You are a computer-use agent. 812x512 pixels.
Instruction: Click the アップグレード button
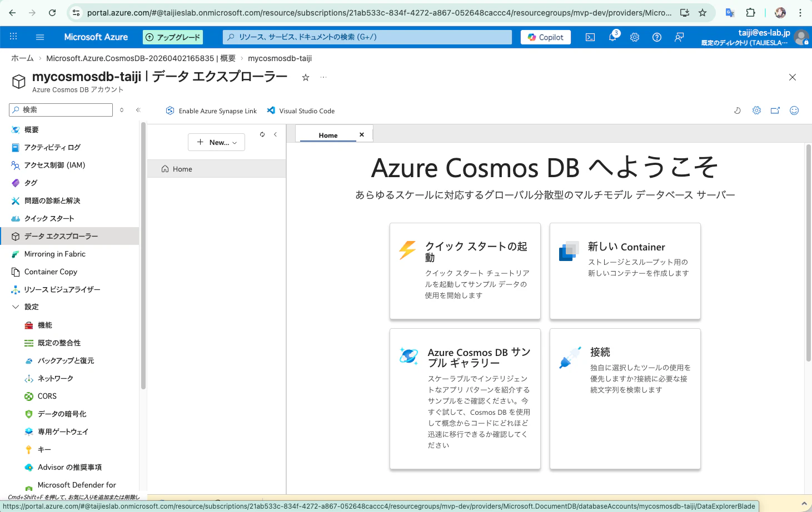(173, 37)
